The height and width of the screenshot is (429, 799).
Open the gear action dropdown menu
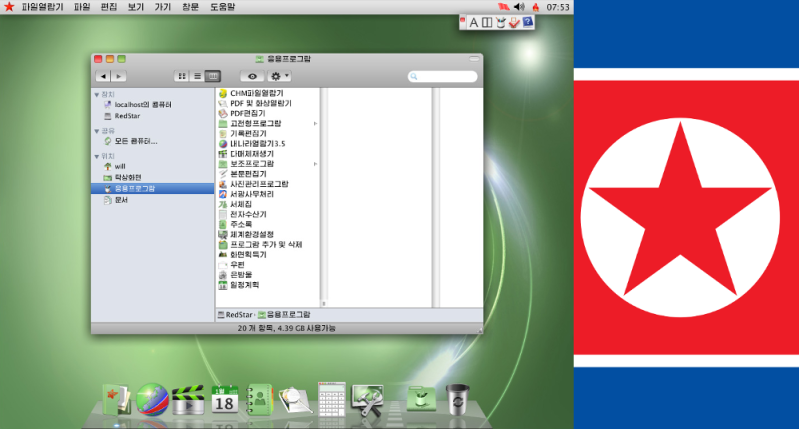coord(280,76)
